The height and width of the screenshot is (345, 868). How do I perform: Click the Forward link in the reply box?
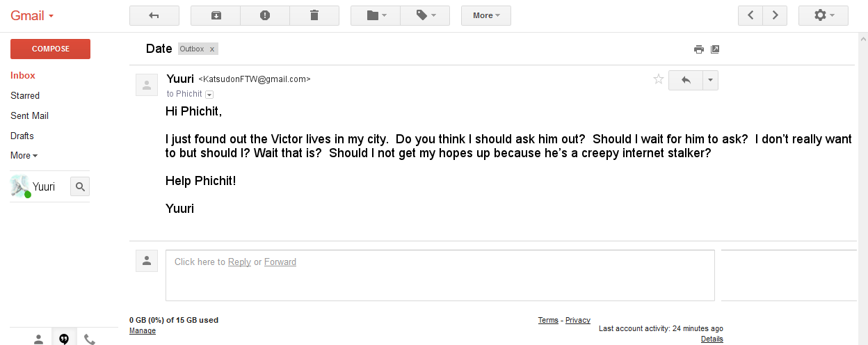(x=280, y=262)
